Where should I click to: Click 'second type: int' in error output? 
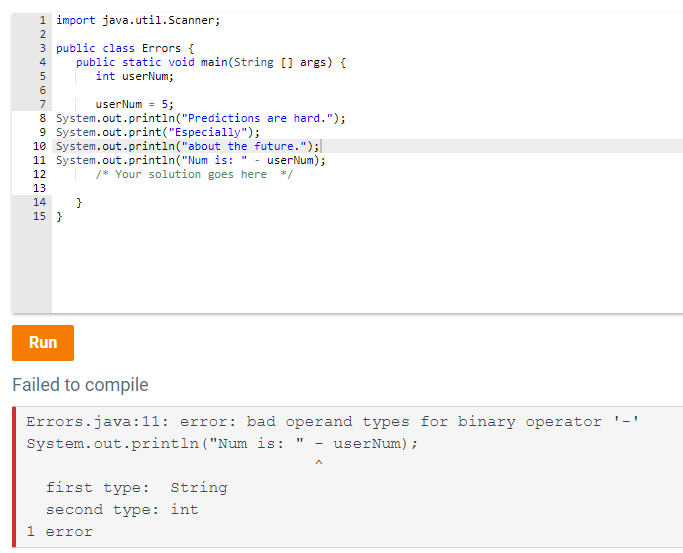(x=122, y=509)
